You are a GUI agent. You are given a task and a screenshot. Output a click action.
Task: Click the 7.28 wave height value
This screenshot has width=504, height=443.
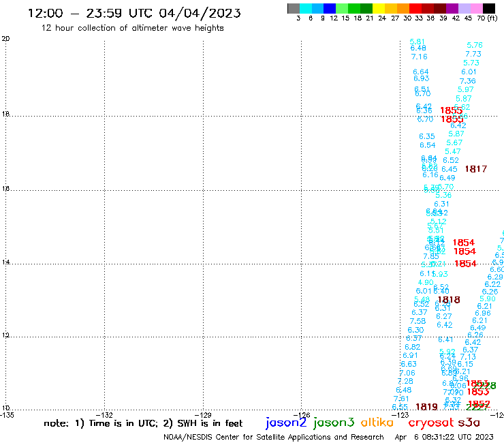[x=405, y=381]
